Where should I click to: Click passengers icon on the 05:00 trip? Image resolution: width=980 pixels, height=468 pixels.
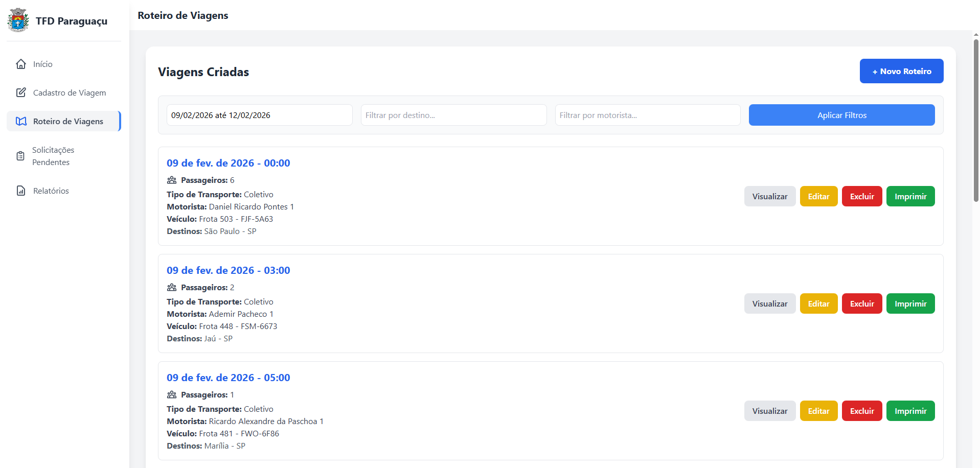pos(172,394)
